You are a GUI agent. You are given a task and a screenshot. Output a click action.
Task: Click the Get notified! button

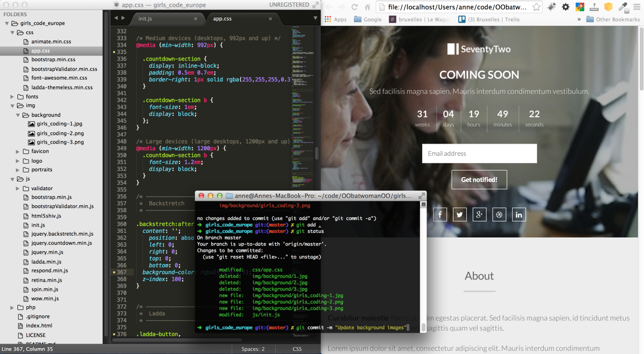point(479,179)
